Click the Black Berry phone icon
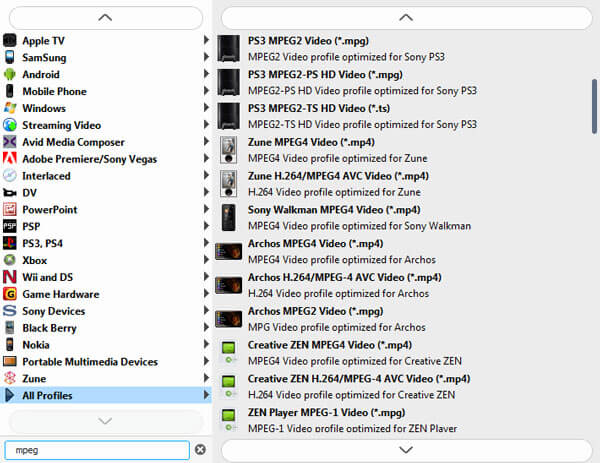600x463 pixels. tap(10, 328)
